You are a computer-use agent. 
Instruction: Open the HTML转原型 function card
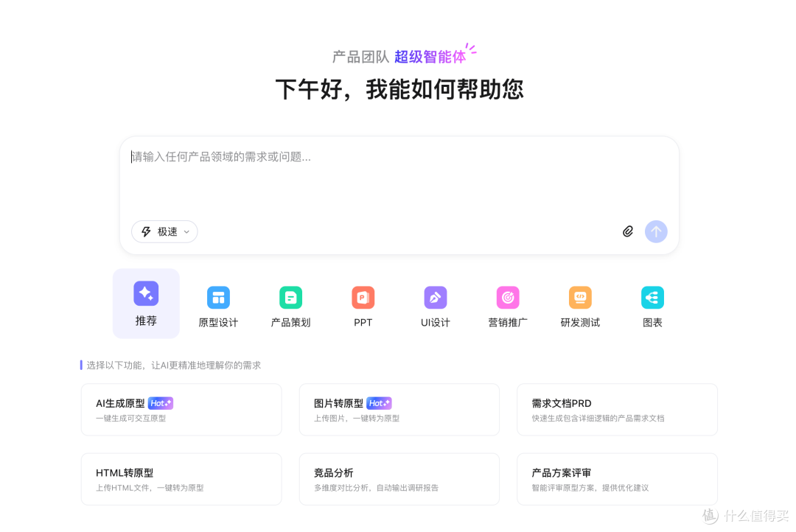pyautogui.click(x=181, y=479)
